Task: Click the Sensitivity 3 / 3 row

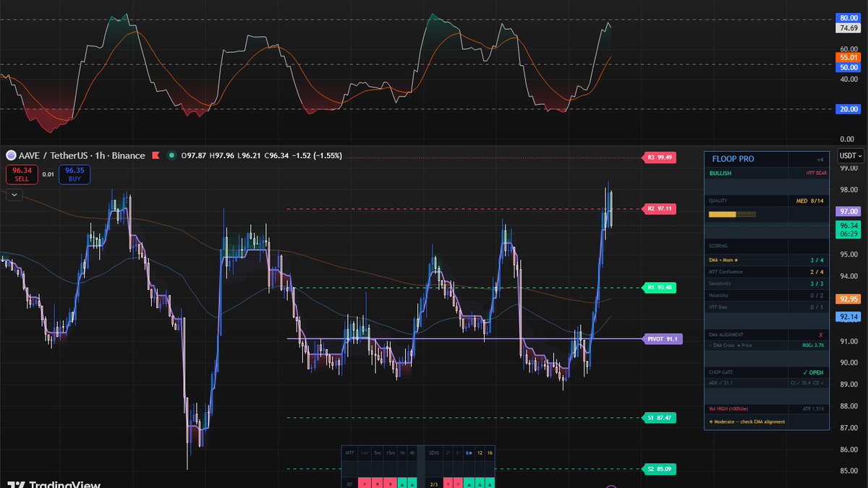Action: pos(767,283)
